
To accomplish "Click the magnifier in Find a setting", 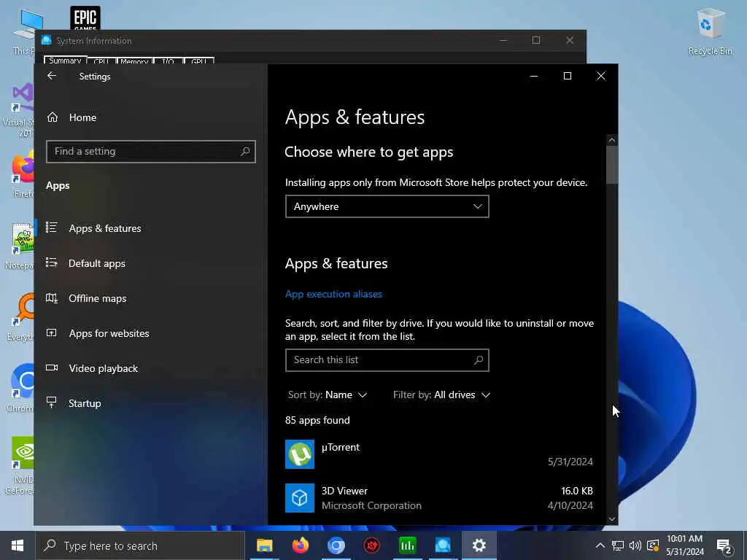I will (245, 152).
